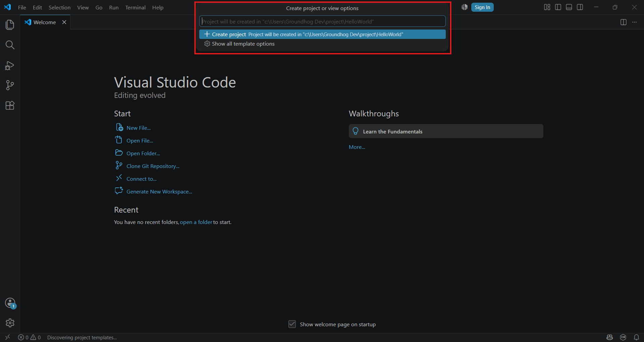
Task: Open Customize Layout icon in title bar
Action: click(x=547, y=7)
